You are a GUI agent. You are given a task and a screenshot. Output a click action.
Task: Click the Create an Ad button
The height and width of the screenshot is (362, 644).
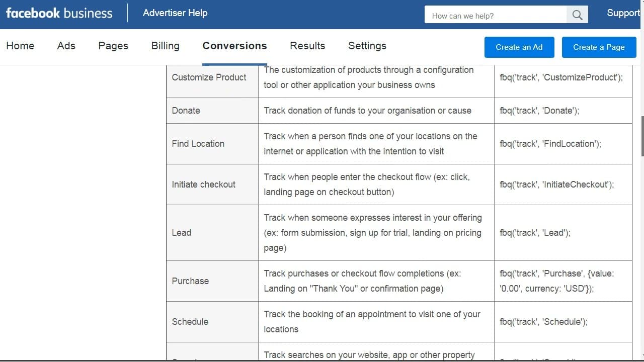(x=519, y=47)
